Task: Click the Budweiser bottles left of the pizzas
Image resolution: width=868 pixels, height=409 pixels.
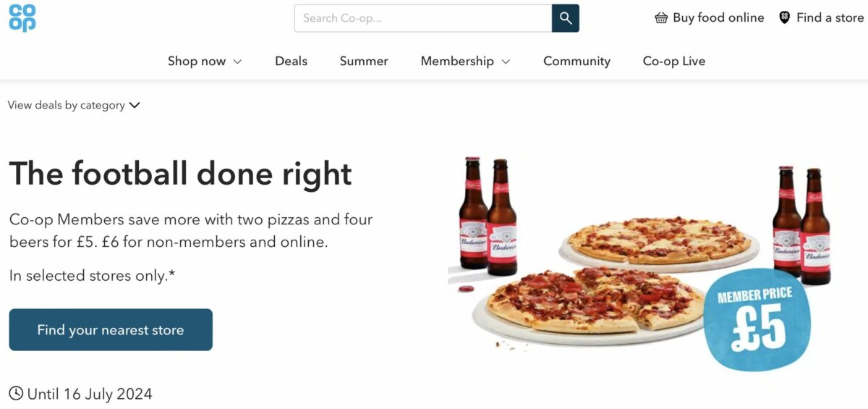Action: click(x=488, y=216)
